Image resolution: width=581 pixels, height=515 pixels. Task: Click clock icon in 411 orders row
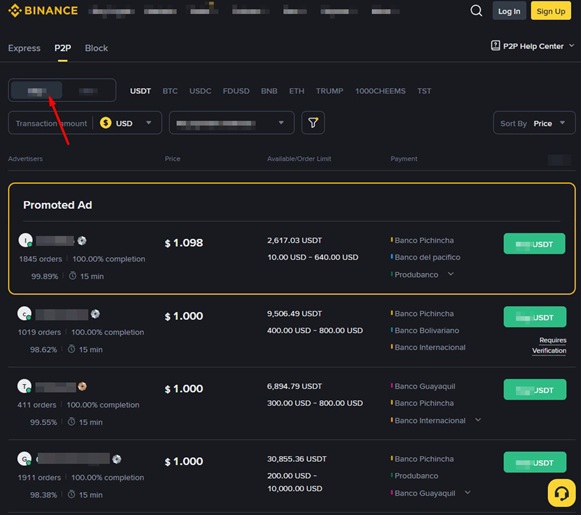72,422
